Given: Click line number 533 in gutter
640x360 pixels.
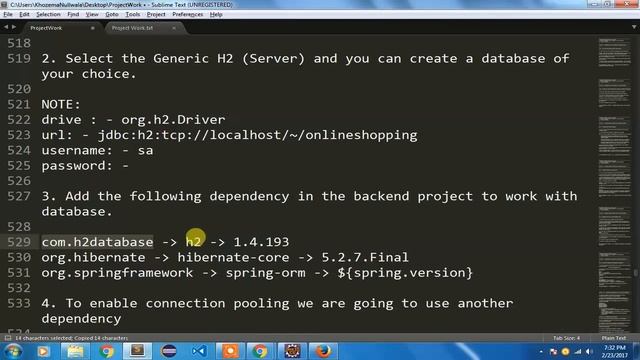Looking at the screenshot, I should click(19, 303).
